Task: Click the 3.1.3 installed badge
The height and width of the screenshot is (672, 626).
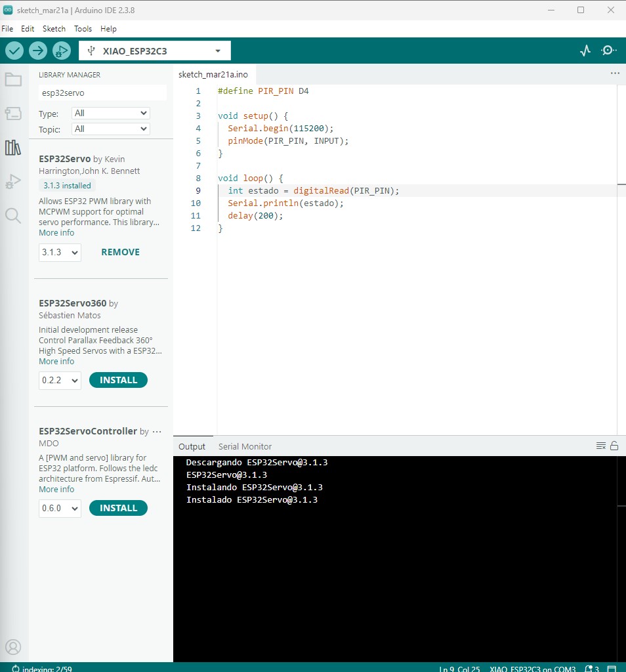Action: click(x=68, y=186)
